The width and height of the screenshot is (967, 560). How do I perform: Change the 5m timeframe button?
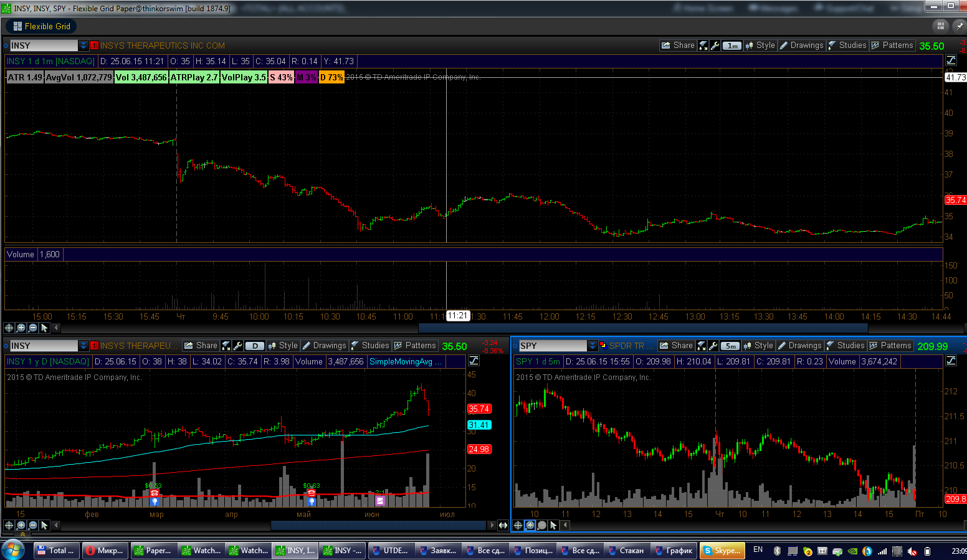pyautogui.click(x=730, y=346)
